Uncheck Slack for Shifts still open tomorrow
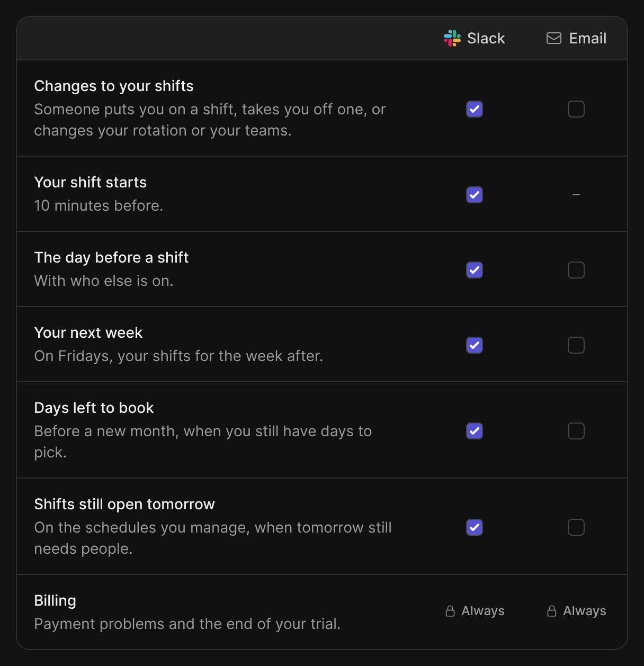The image size is (644, 666). pos(475,527)
